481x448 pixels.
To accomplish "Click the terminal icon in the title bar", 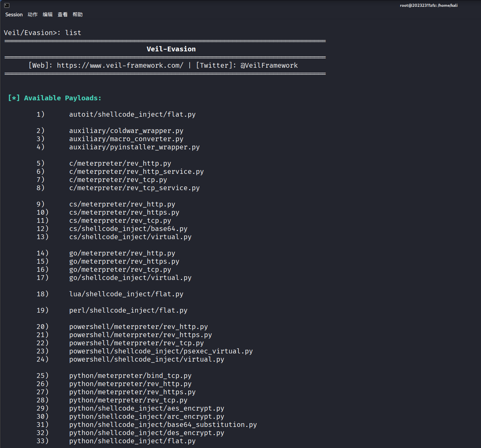I will (x=7, y=5).
